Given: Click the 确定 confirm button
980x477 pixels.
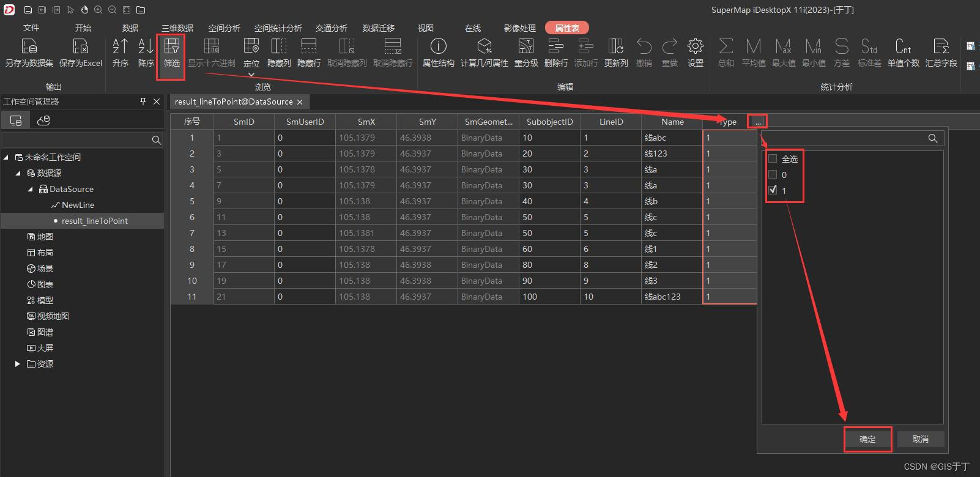Looking at the screenshot, I should [x=867, y=439].
